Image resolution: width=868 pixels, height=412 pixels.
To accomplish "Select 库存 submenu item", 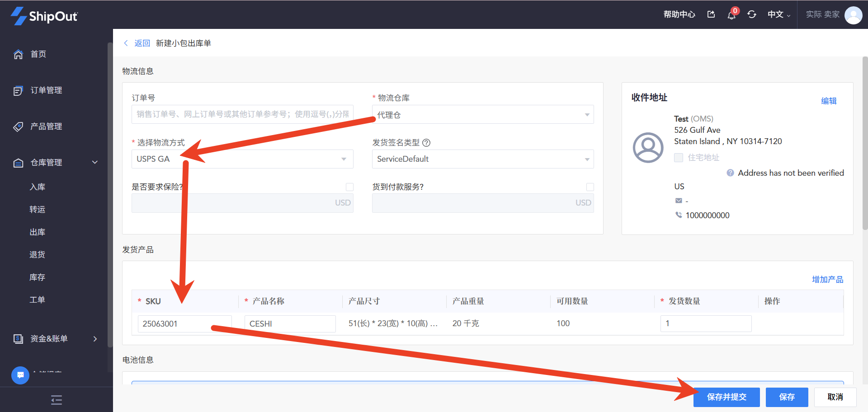I will click(x=37, y=277).
